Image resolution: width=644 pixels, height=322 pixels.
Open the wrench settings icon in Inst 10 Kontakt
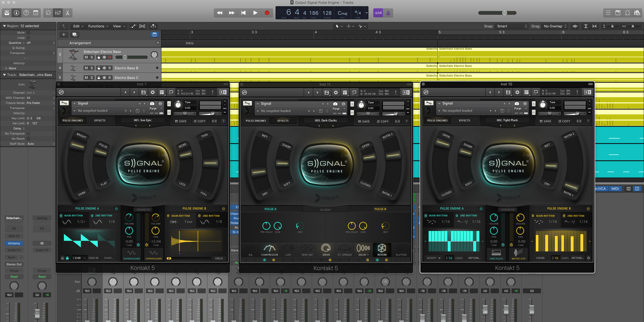pyautogui.click(x=429, y=103)
